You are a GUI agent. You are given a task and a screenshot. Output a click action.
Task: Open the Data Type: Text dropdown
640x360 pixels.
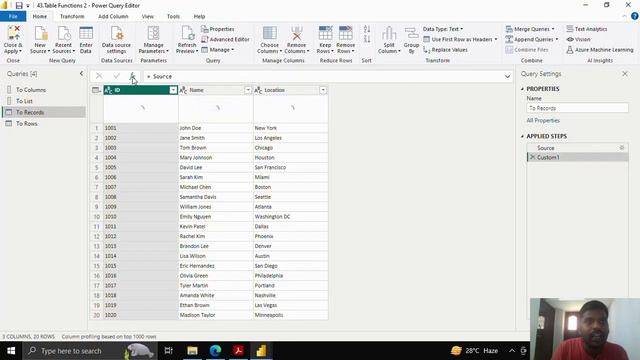pyautogui.click(x=443, y=29)
